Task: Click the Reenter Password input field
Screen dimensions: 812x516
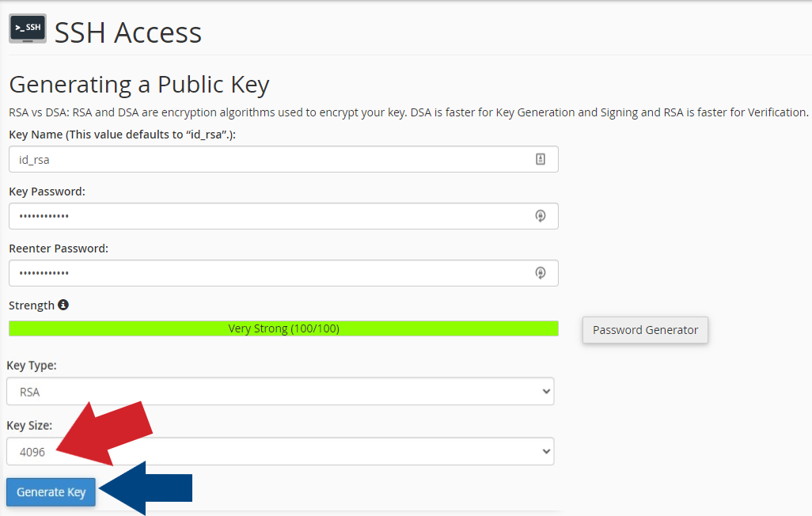Action: pos(237,272)
